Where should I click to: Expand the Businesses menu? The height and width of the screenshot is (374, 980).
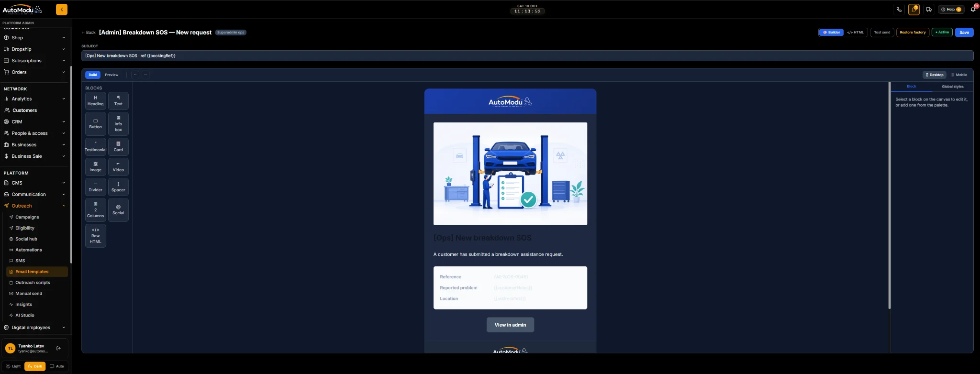pos(34,145)
